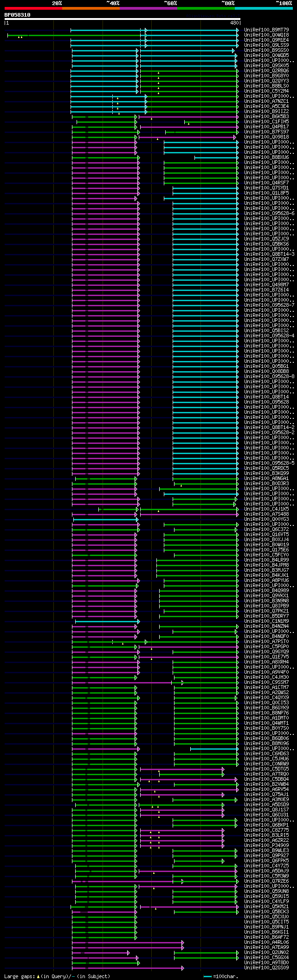Open hit UniRef100_B9MT79
The image size is (297, 980).
[x=266, y=30]
